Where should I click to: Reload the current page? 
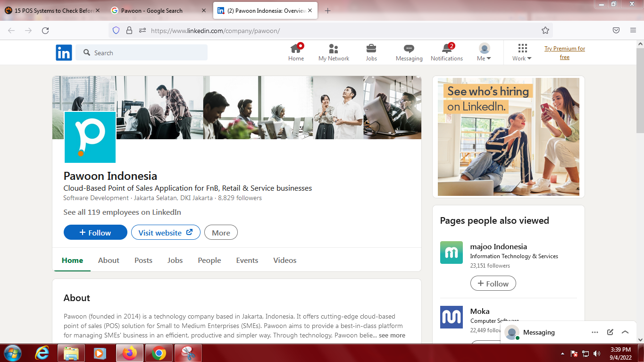click(x=45, y=30)
